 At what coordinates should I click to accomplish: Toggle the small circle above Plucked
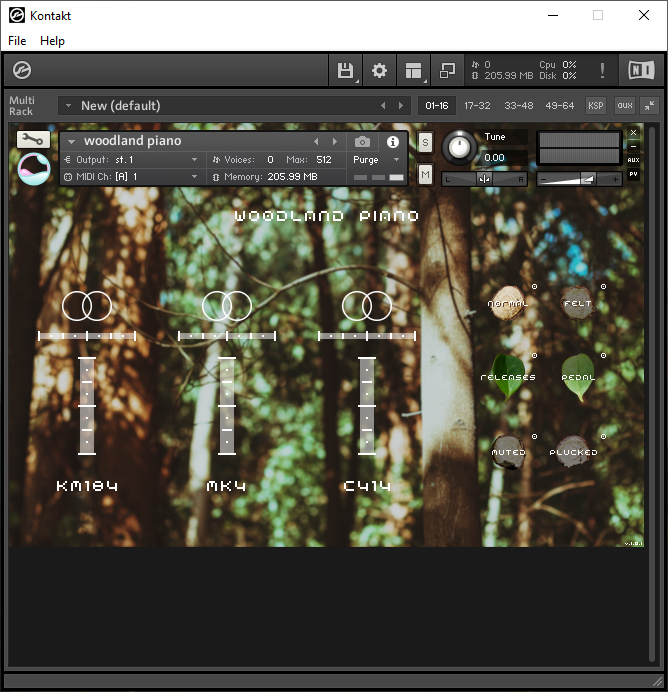(x=603, y=436)
